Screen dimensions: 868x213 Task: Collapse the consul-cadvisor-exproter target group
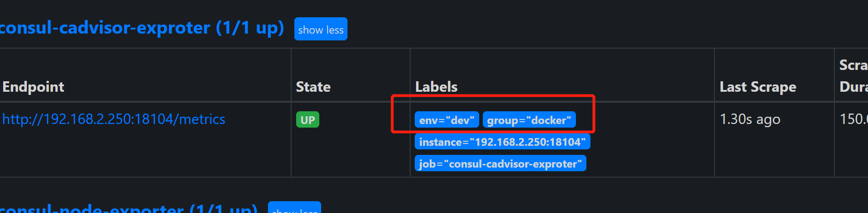point(321,30)
